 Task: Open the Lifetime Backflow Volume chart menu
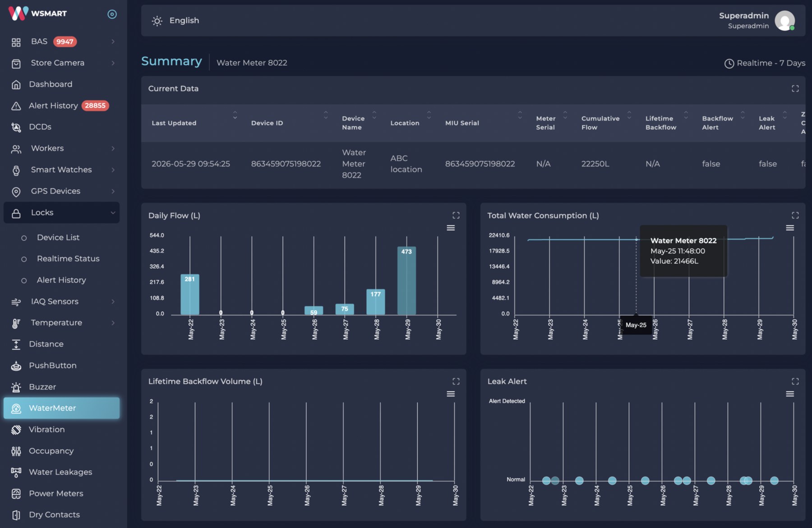tap(451, 394)
